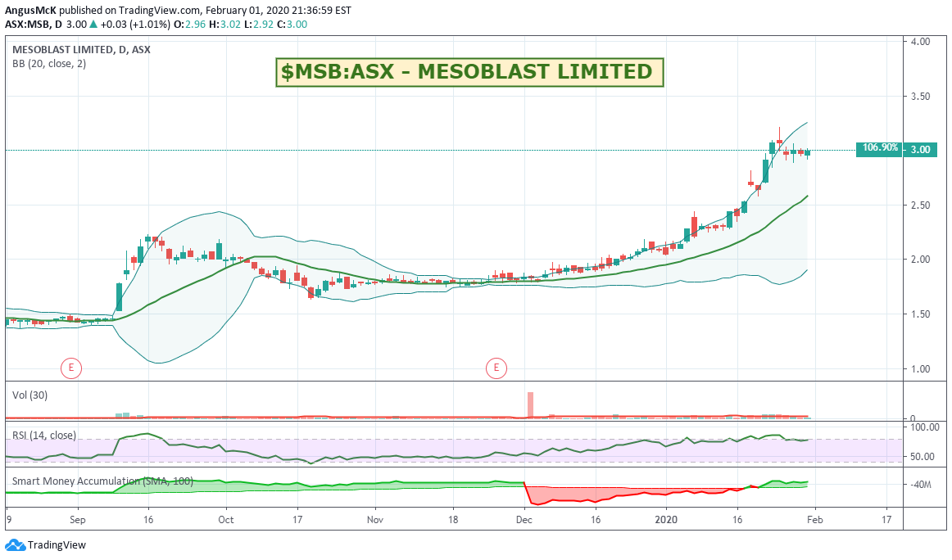
Task: Click the Vol (30) indicator label
Action: pos(29,395)
